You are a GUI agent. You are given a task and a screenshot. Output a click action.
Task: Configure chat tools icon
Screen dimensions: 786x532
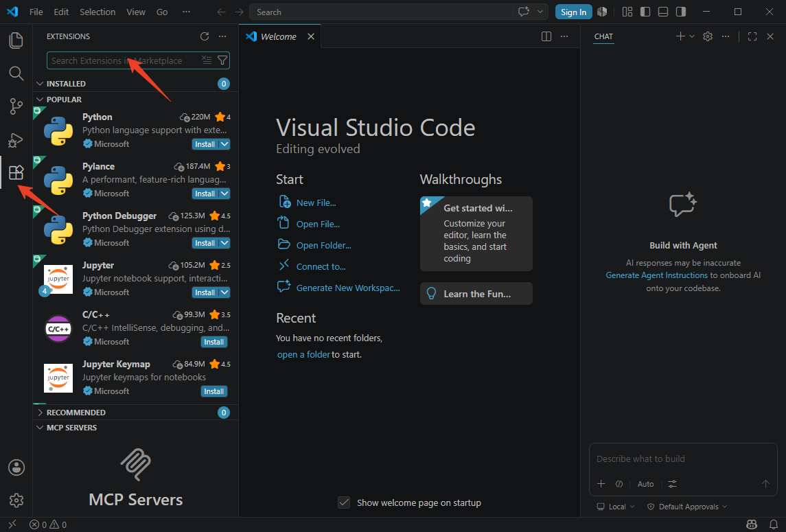click(672, 484)
